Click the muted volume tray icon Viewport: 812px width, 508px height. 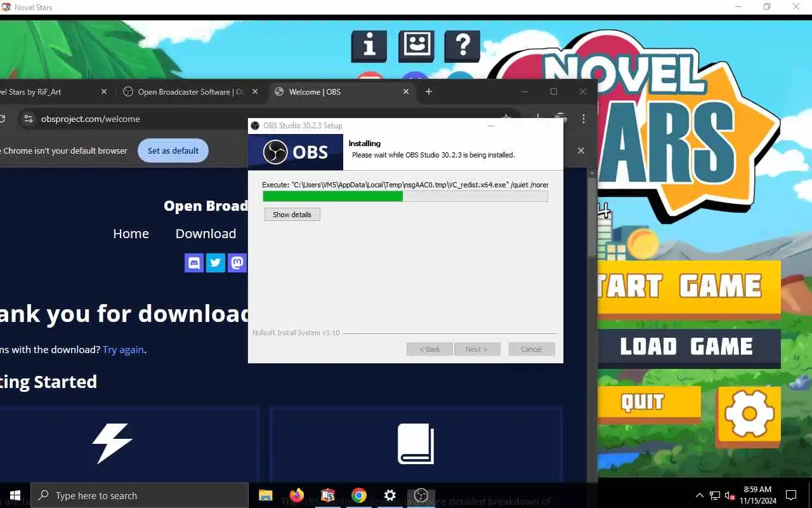(x=730, y=495)
